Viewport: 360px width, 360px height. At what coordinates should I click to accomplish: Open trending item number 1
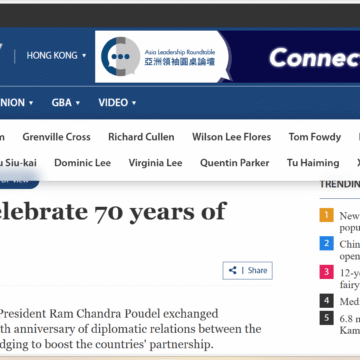click(327, 215)
